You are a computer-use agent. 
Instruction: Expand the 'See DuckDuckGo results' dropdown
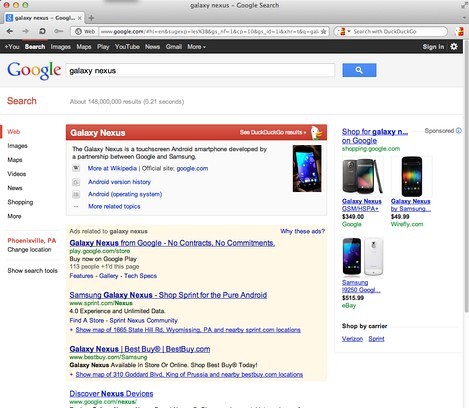273,132
